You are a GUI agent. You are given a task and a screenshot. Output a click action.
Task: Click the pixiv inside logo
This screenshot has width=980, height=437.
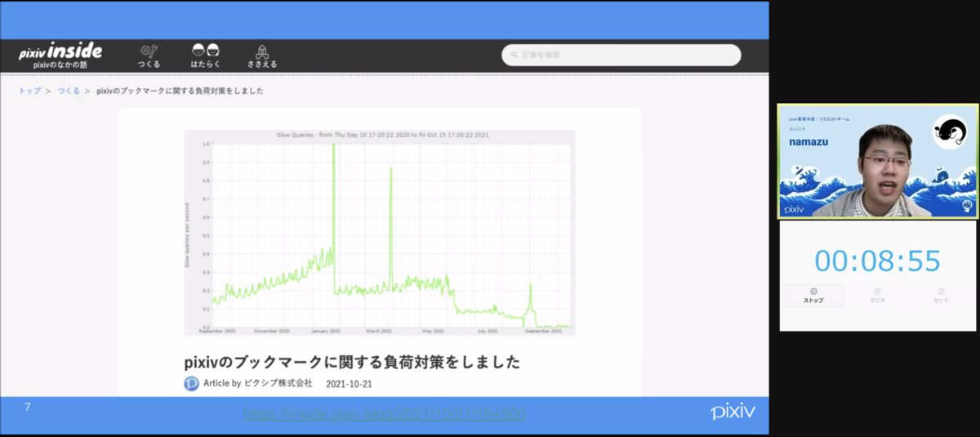click(60, 55)
